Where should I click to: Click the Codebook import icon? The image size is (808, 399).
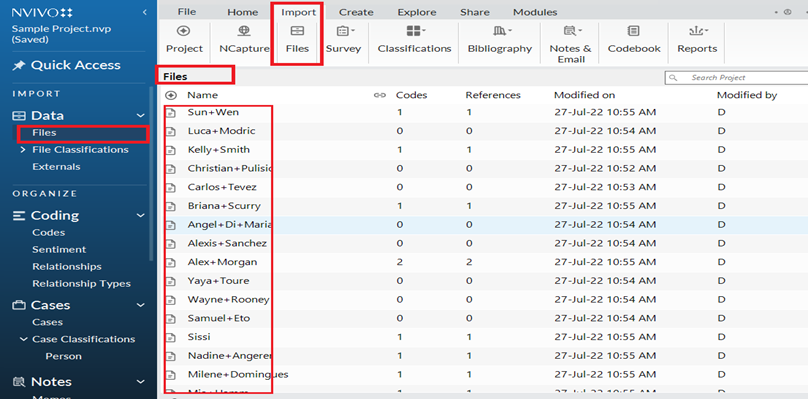pos(634,31)
